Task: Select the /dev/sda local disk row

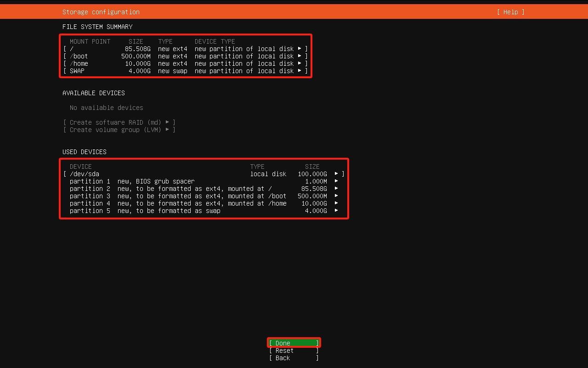Action: 204,174
